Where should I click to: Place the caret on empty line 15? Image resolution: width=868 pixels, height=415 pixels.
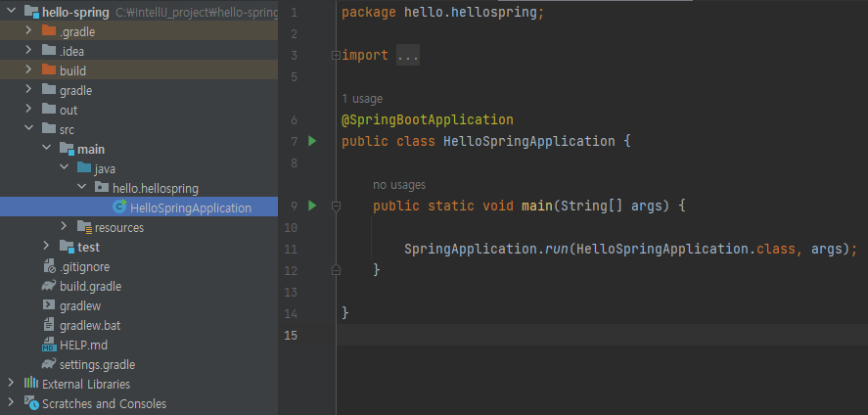click(x=602, y=336)
